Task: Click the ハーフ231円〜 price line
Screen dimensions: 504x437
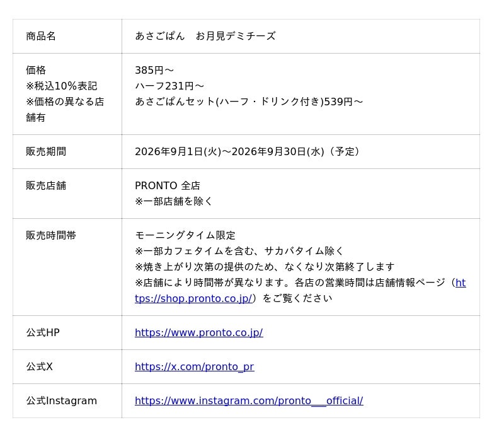Action: [x=169, y=86]
